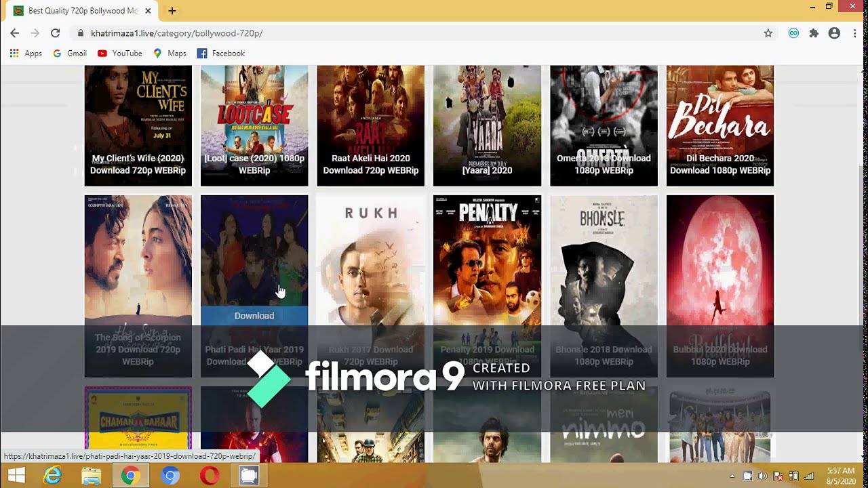The image size is (868, 488).
Task: Reload the page with the refresh icon
Action: (x=55, y=33)
